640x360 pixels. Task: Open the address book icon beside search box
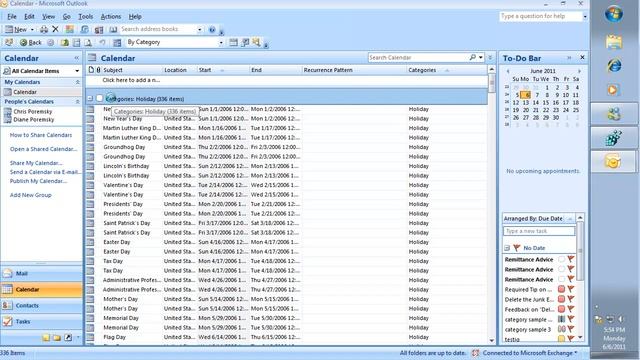113,29
